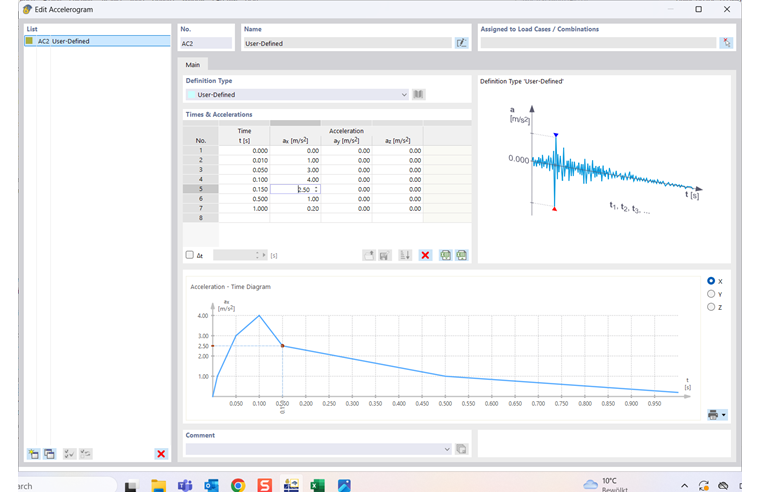Open the Comment dropdown
This screenshot has height=492, width=760.
447,449
